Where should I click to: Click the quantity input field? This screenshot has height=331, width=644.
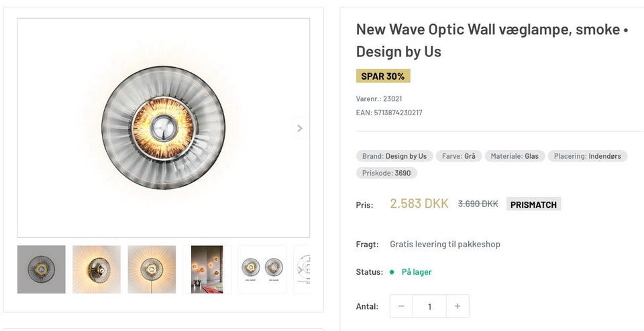point(429,306)
